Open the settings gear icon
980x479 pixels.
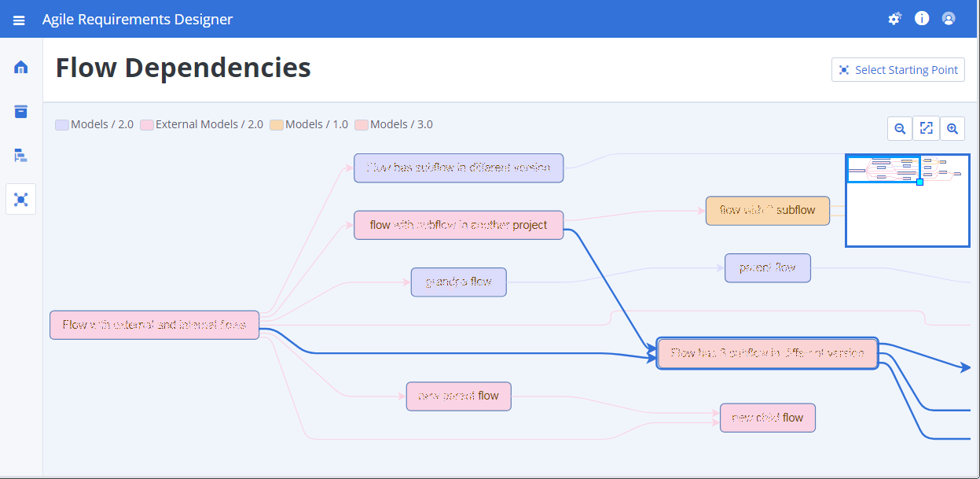894,18
